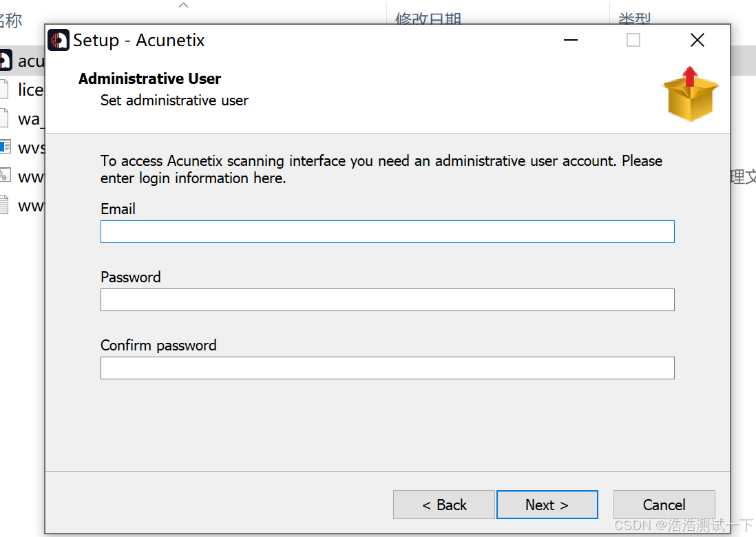Image resolution: width=756 pixels, height=537 pixels.
Task: Cancel the Acunetix setup
Action: click(x=664, y=505)
